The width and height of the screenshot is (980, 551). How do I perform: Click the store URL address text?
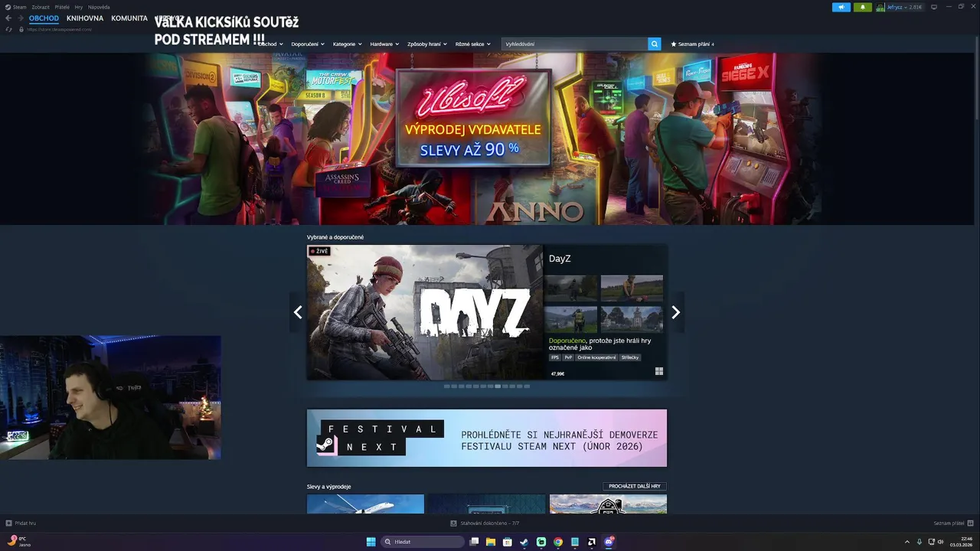point(60,29)
